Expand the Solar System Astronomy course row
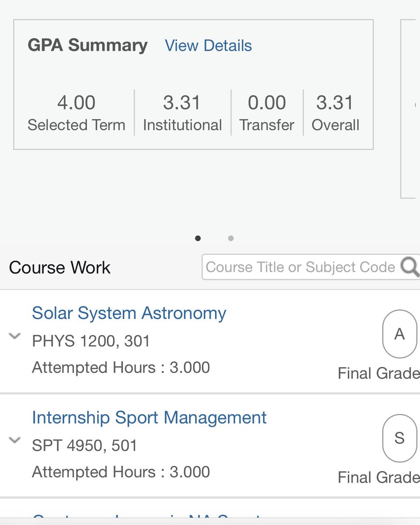Screen dimensions: 420x525 coord(15,336)
